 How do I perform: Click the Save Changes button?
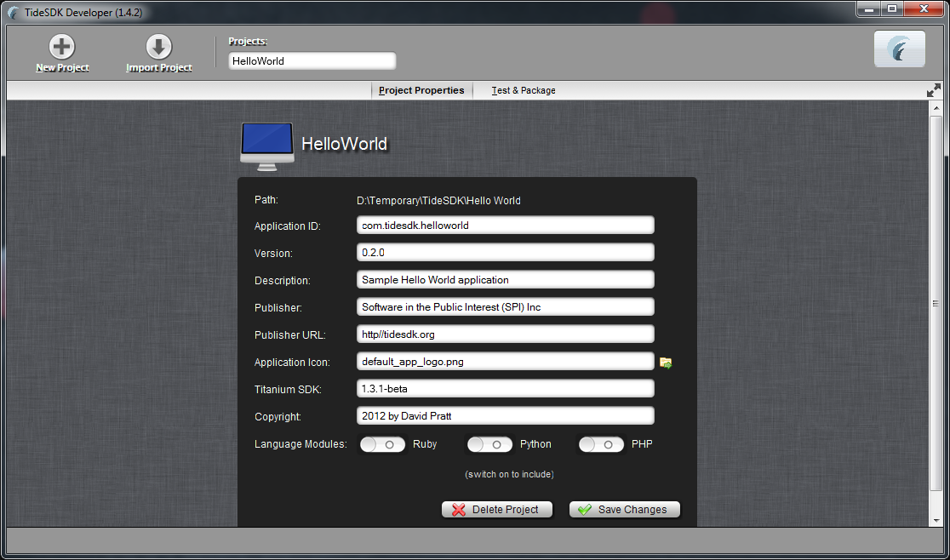click(625, 510)
